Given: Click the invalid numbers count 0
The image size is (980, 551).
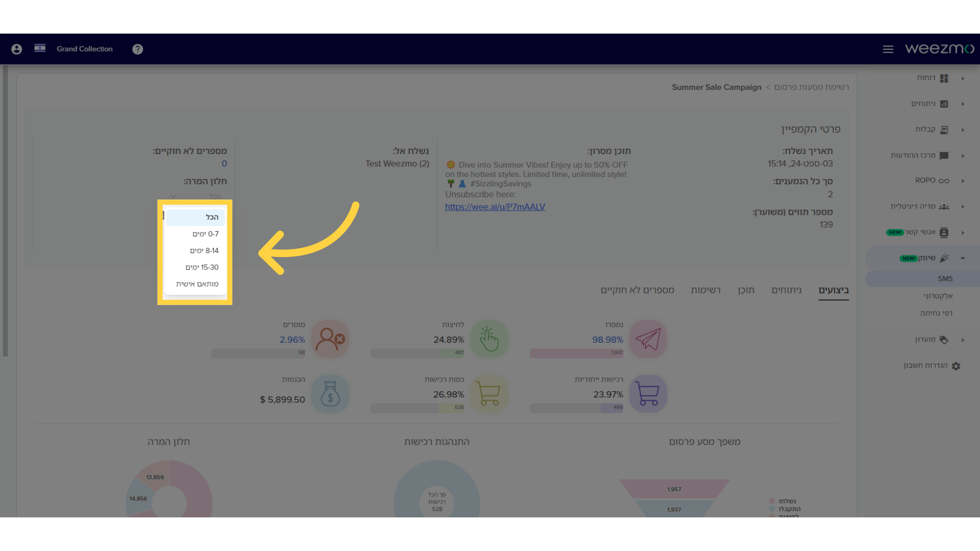Looking at the screenshot, I should pyautogui.click(x=224, y=164).
